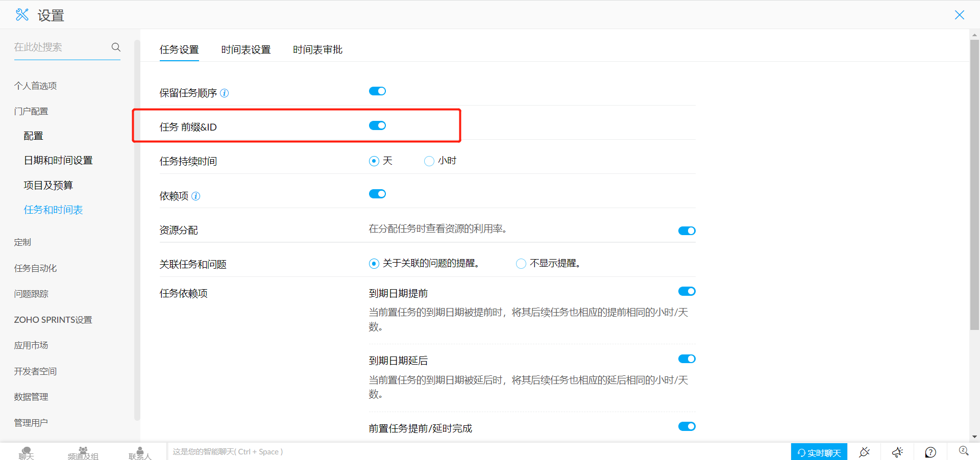Click the 在此处搜索 search field
The width and height of the screenshot is (980, 460).
(x=59, y=47)
